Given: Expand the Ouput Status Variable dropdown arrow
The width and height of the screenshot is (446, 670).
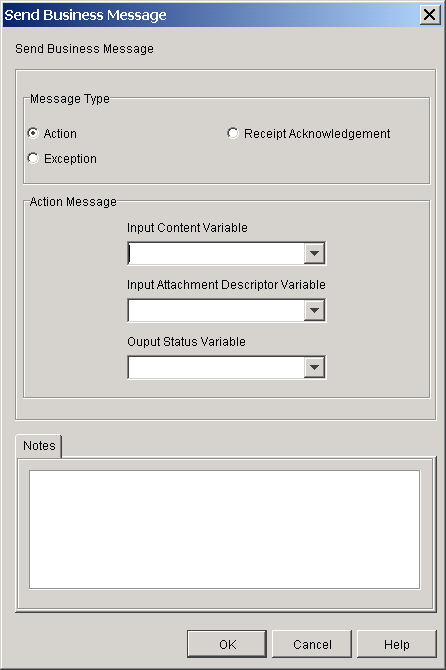Looking at the screenshot, I should tap(314, 367).
